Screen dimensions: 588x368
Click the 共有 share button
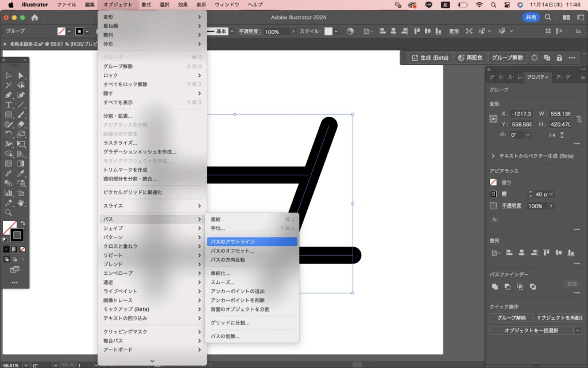pos(531,17)
